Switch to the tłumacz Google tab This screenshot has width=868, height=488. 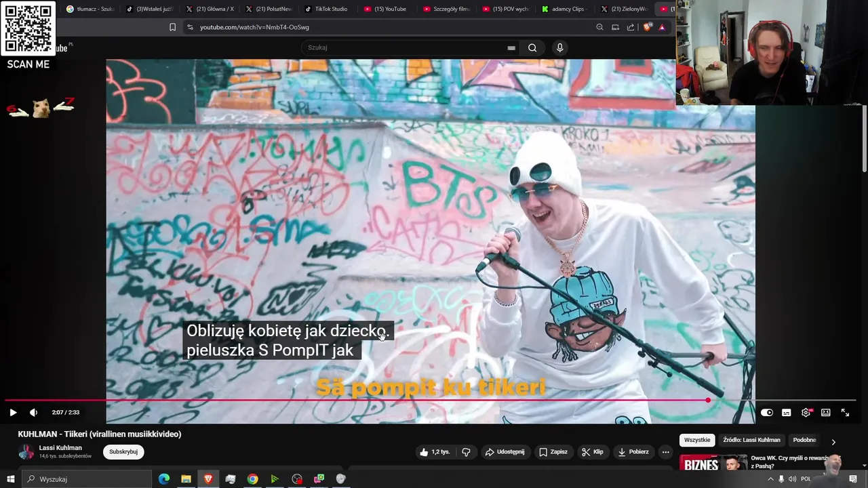(90, 9)
